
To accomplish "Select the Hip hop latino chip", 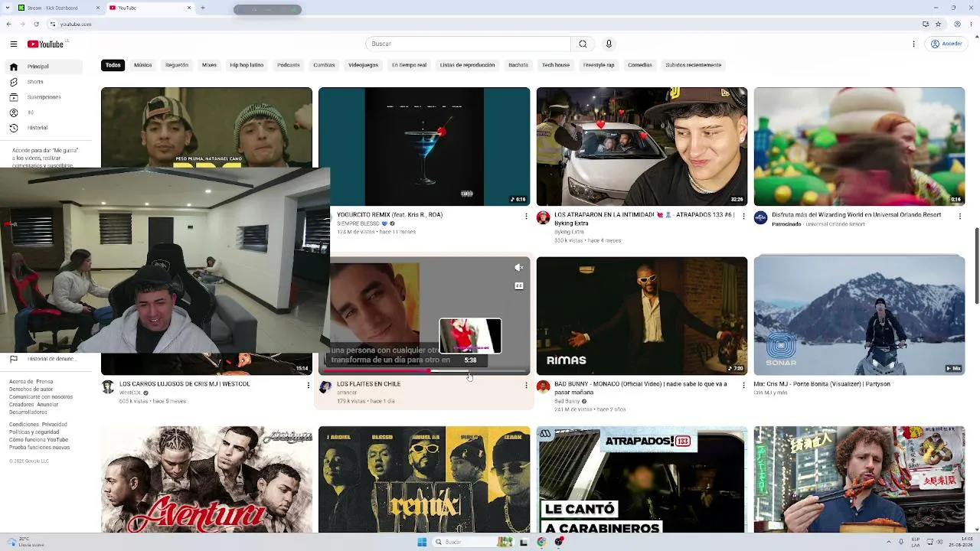I will coord(247,65).
